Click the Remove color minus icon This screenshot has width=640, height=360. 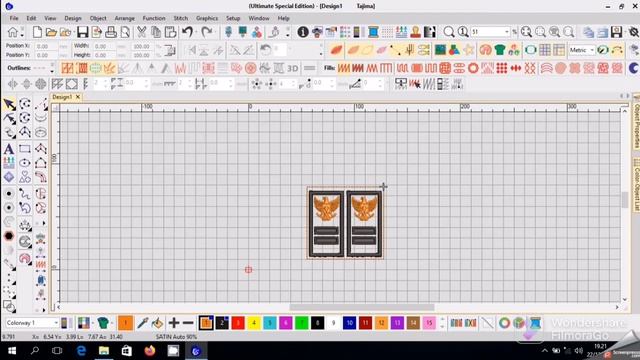tap(188, 323)
